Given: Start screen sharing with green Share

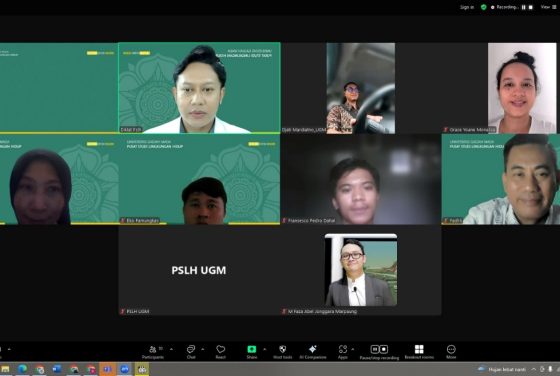Looking at the screenshot, I should [x=252, y=352].
